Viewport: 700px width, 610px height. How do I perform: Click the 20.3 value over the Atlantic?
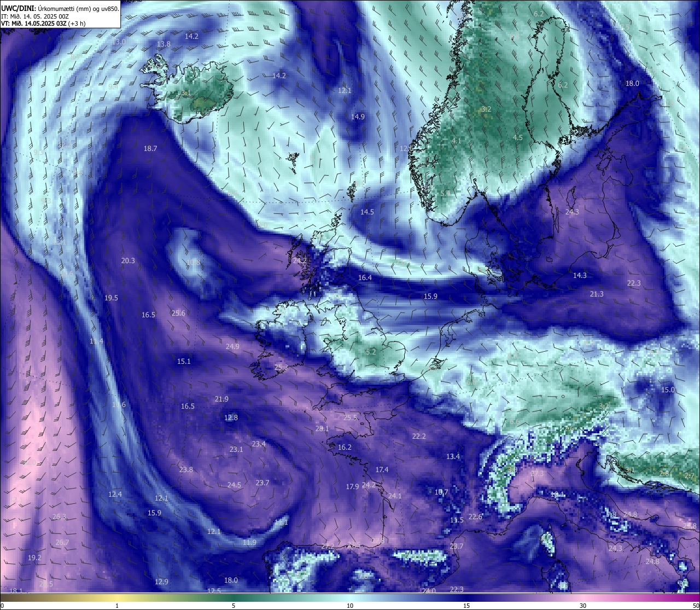(128, 260)
